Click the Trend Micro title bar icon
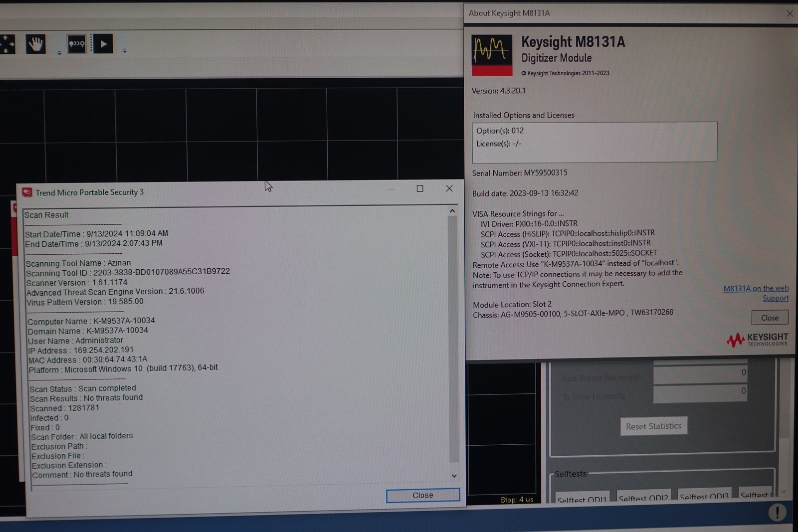Image resolution: width=798 pixels, height=532 pixels. coord(27,192)
